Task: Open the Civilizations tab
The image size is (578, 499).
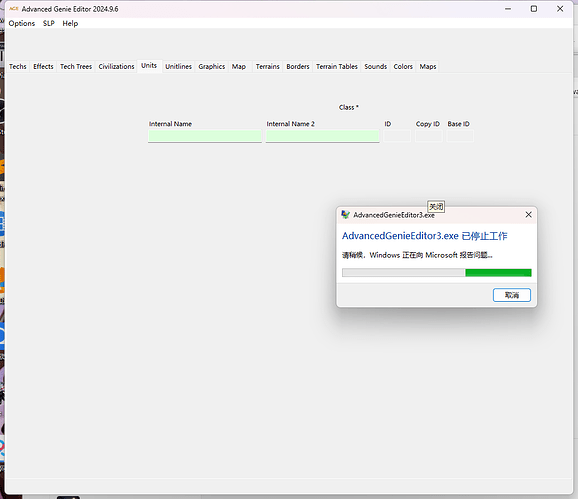Action: (x=116, y=67)
